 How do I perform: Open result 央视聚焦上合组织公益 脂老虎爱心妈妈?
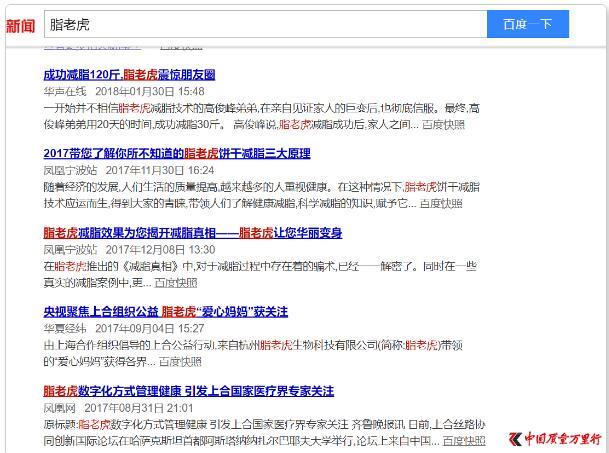click(166, 312)
